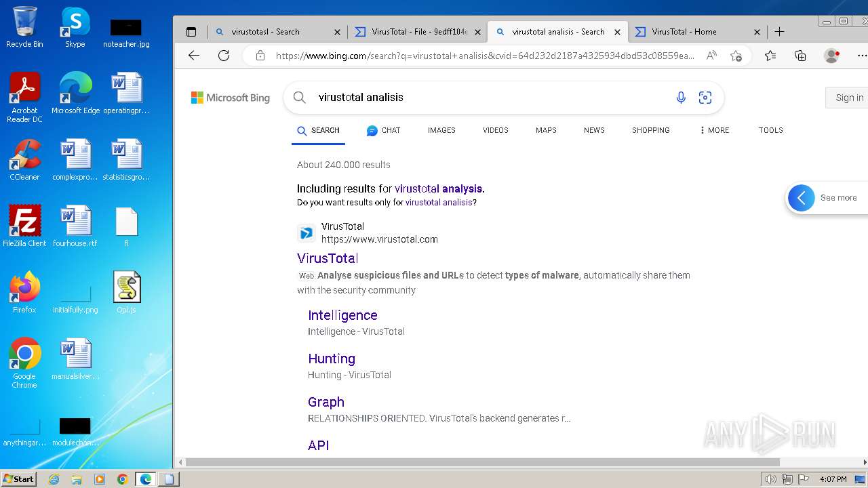Add this page to favorites
The height and width of the screenshot is (488, 868).
tap(736, 56)
